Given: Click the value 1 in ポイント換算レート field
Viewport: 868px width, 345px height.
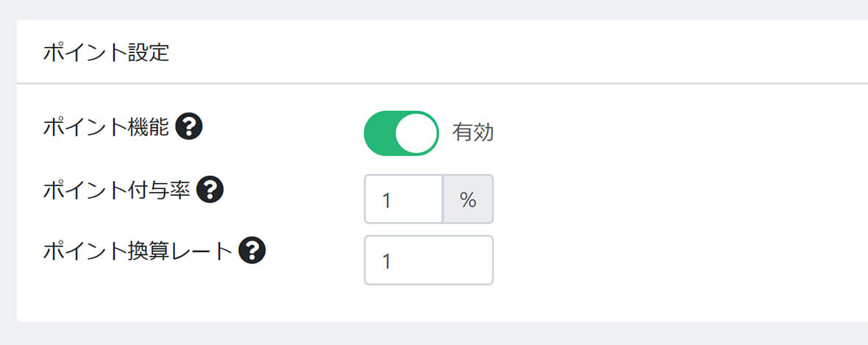Looking at the screenshot, I should [x=386, y=261].
